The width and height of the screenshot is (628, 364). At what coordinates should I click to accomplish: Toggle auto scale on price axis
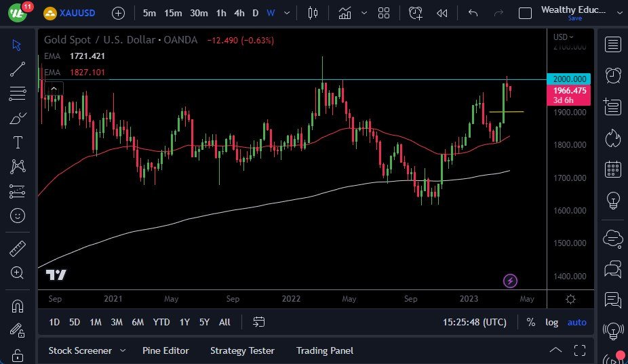coord(576,322)
